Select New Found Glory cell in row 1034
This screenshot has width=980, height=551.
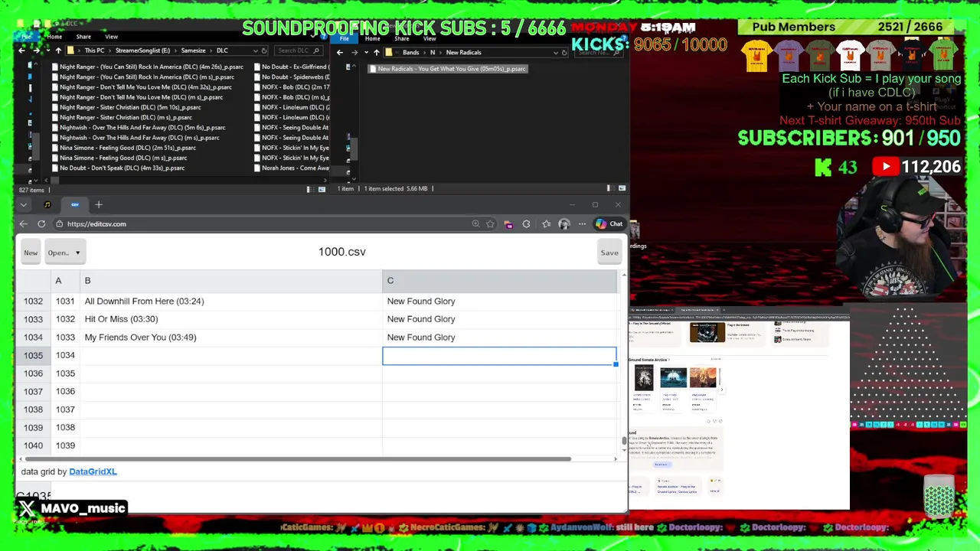499,337
